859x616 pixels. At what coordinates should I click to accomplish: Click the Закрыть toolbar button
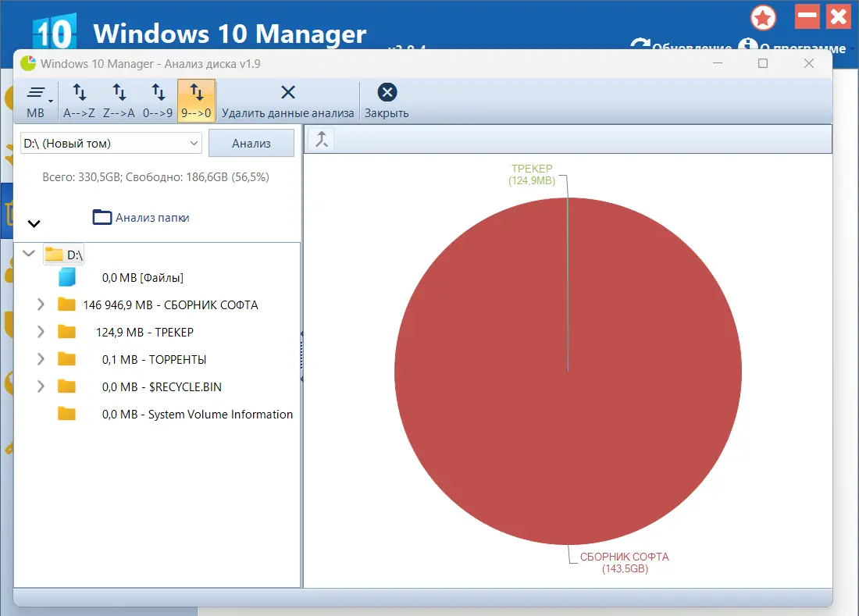[x=387, y=101]
